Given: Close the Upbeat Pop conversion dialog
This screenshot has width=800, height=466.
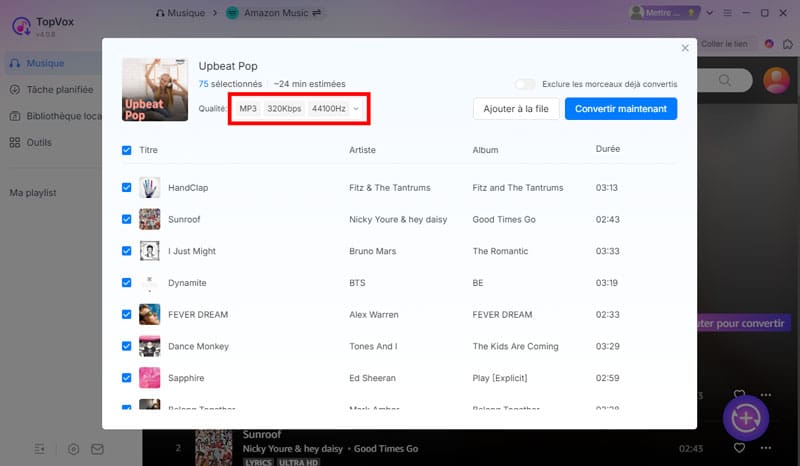Looking at the screenshot, I should tap(685, 48).
